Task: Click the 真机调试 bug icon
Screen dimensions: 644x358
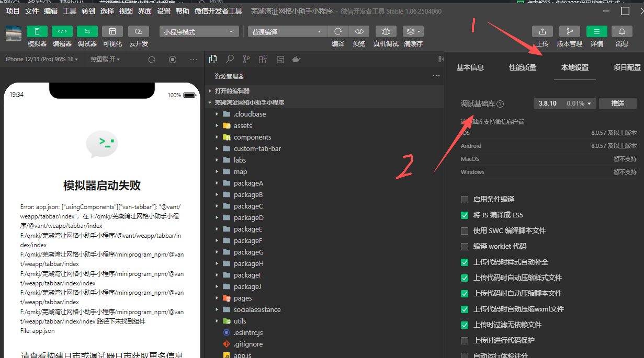Action: (x=386, y=32)
